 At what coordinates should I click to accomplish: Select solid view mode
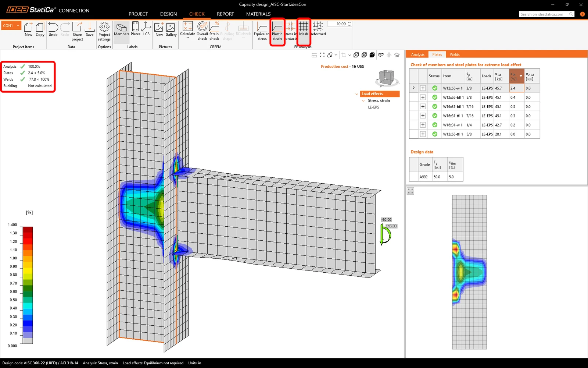click(372, 55)
